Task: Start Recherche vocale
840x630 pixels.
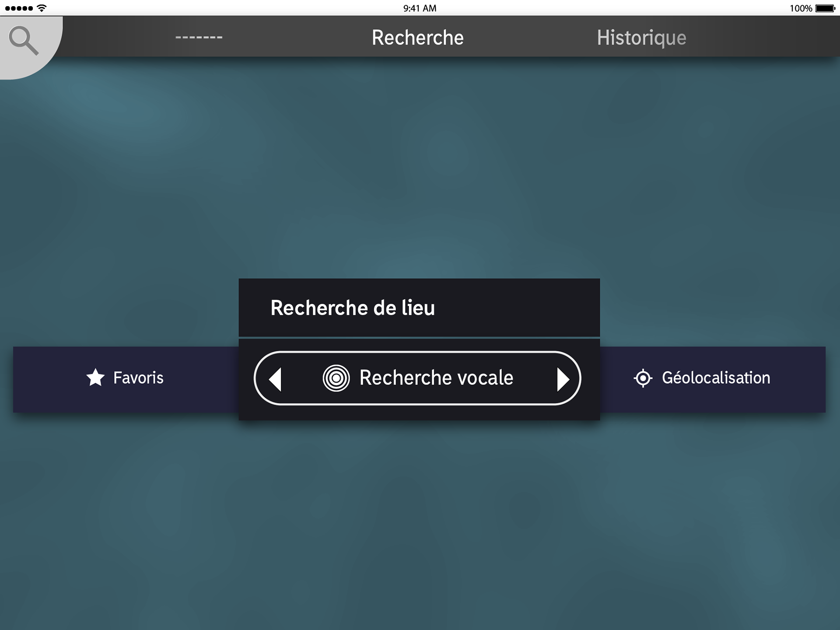Action: tap(417, 378)
